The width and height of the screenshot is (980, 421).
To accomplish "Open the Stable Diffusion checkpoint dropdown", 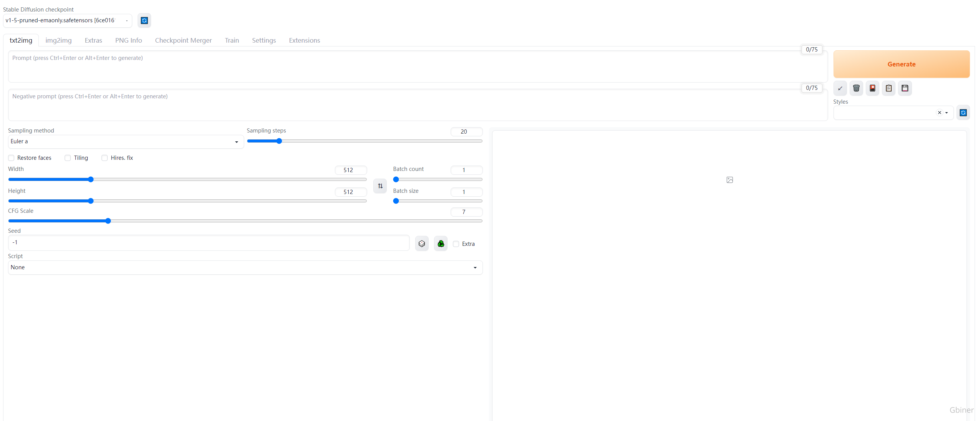I will click(x=67, y=20).
